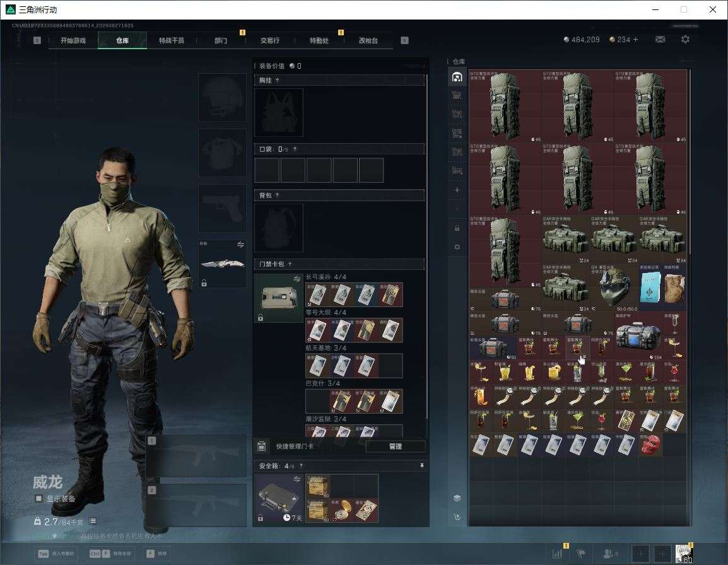This screenshot has width=728, height=565.
Task: Select the sixth storage container tab icon
Action: tap(457, 171)
